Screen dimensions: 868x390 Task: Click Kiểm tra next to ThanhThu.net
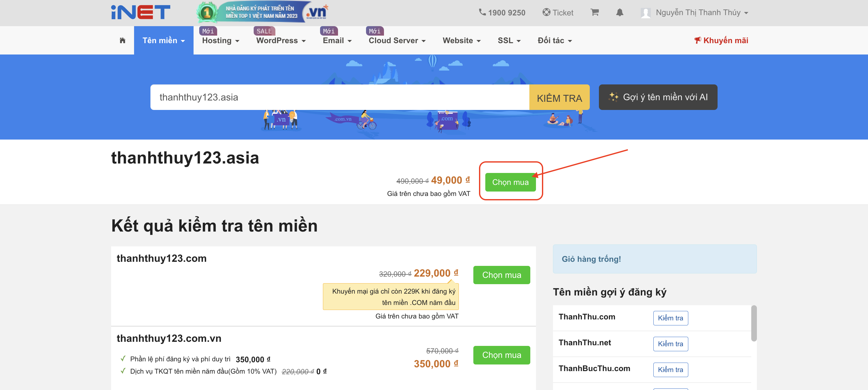[x=670, y=344]
